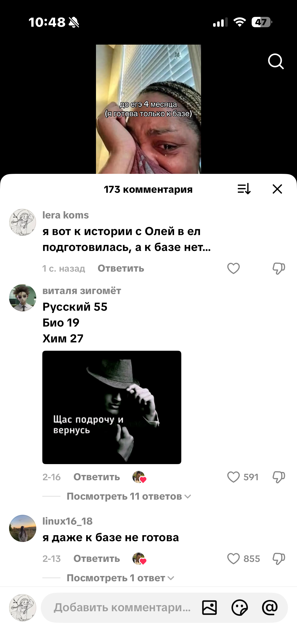Focus the 'Добавить комментарий' input field
The image size is (297, 644).
click(x=122, y=607)
